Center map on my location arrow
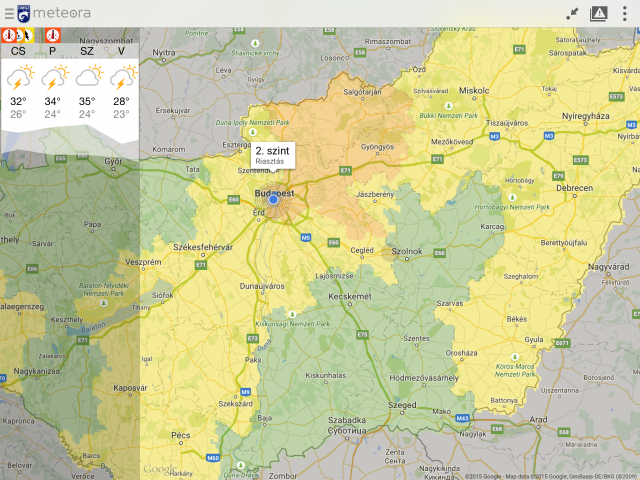The width and height of the screenshot is (640, 480). coord(572,13)
